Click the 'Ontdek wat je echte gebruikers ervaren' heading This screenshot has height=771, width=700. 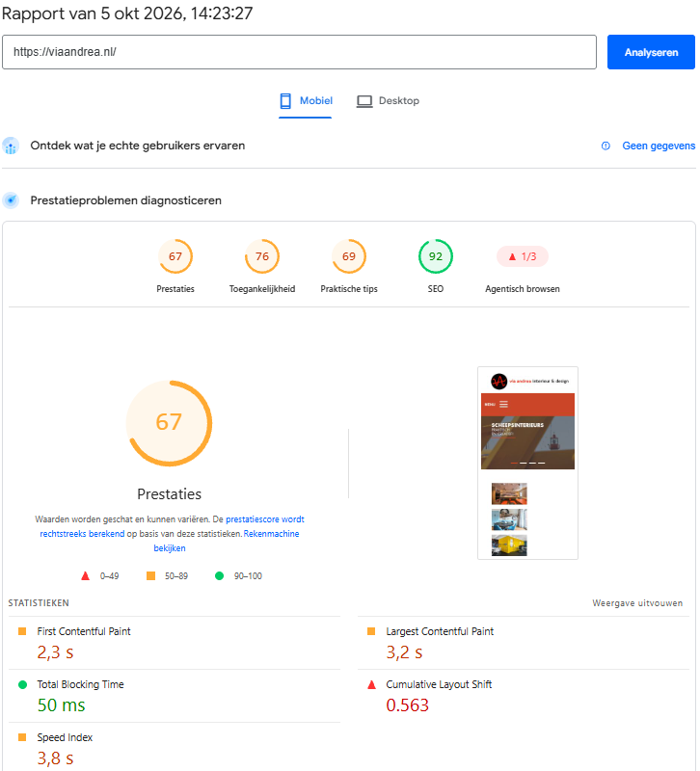pyautogui.click(x=137, y=146)
